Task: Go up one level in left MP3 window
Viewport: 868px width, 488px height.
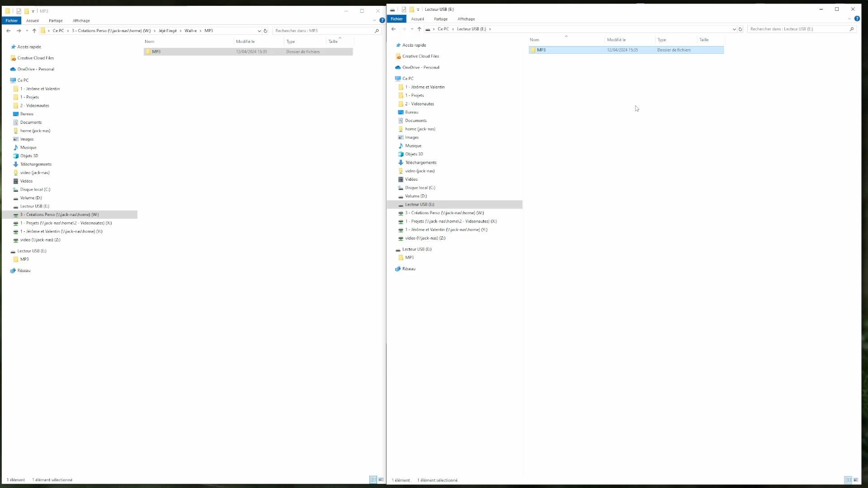Action: (34, 31)
